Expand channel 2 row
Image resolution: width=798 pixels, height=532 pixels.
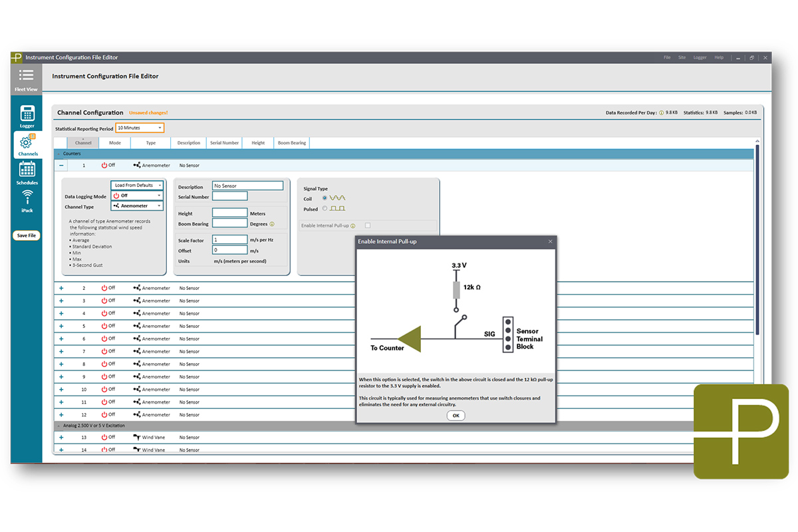pos(61,288)
